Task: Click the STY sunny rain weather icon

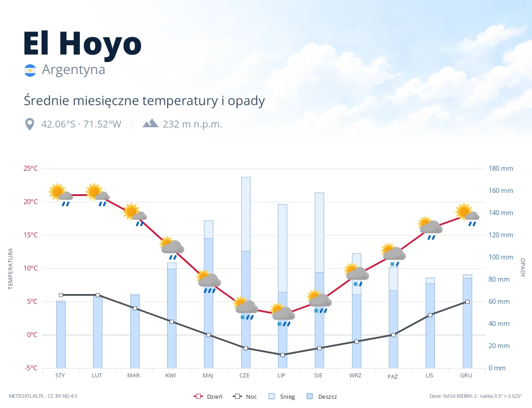Action: point(61,195)
